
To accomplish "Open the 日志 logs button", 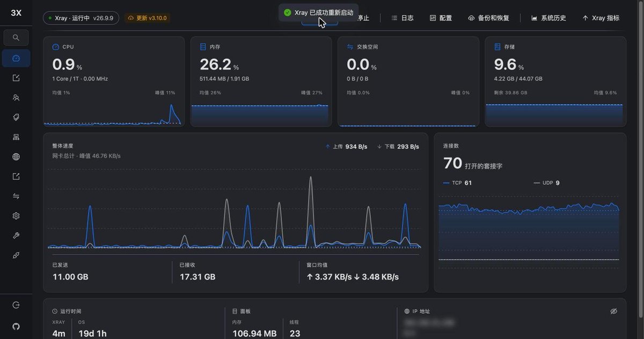I will coord(402,18).
